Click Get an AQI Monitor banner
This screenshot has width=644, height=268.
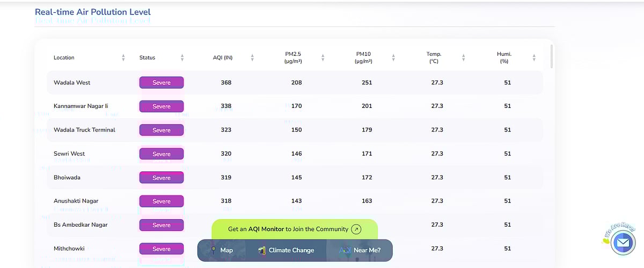coord(288,229)
